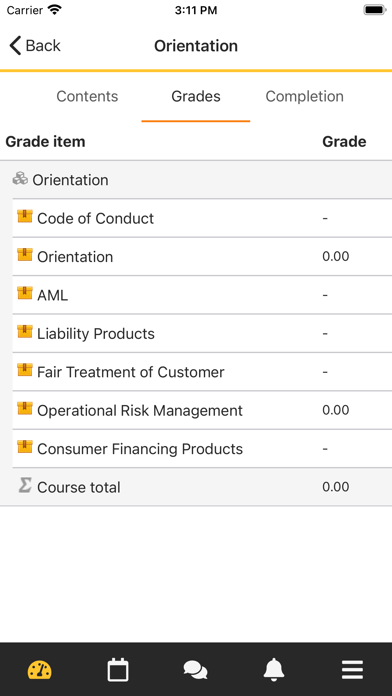The image size is (392, 696).
Task: Switch to the Contents tab
Action: [x=87, y=96]
